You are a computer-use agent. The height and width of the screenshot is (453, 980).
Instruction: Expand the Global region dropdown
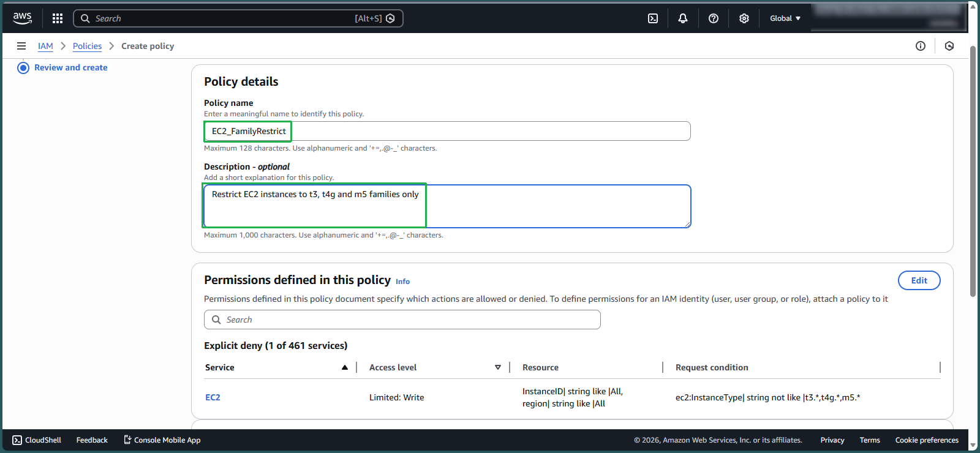pyautogui.click(x=785, y=18)
